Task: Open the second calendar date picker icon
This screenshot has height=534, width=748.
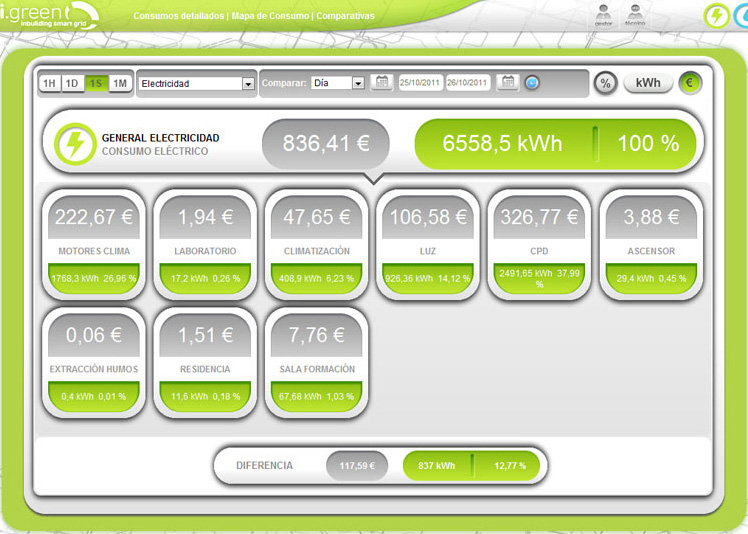Action: pyautogui.click(x=508, y=83)
